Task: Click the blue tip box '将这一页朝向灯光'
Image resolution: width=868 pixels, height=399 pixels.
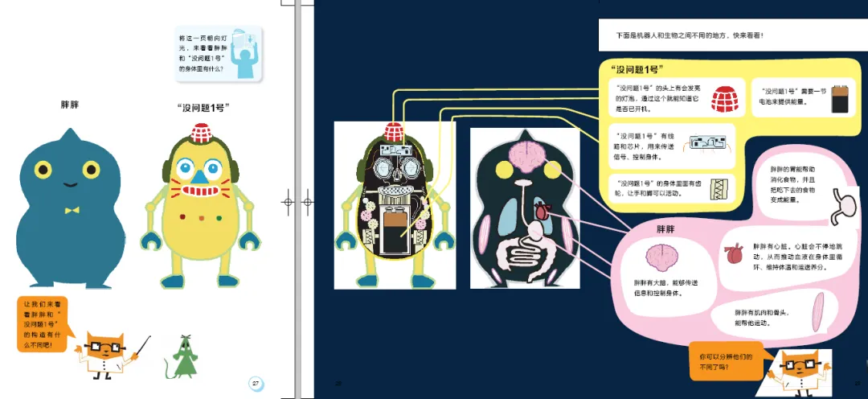Action: 218,54
